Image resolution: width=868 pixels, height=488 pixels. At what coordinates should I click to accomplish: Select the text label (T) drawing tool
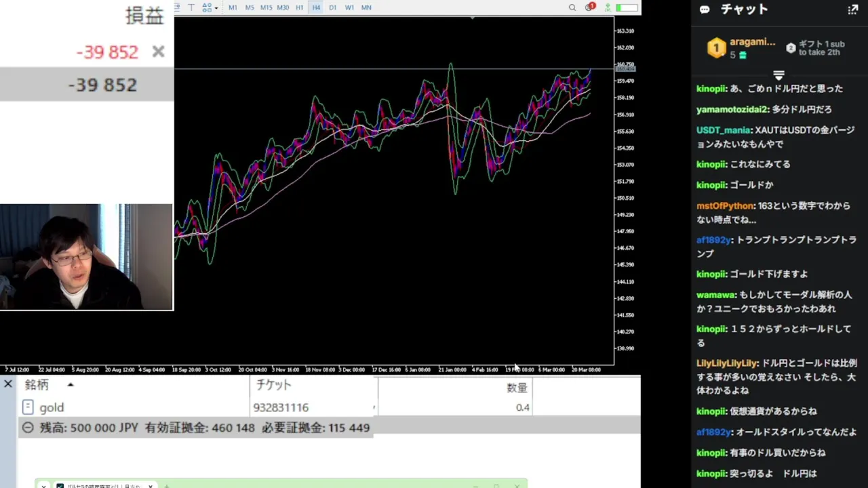(191, 7)
